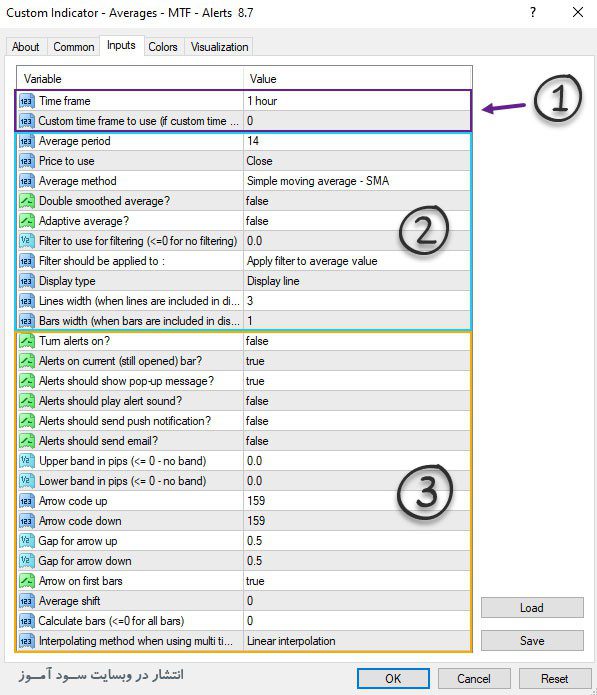This screenshot has width=597, height=695.
Task: Toggle Alerts should play alert sound value
Action: coord(357,401)
